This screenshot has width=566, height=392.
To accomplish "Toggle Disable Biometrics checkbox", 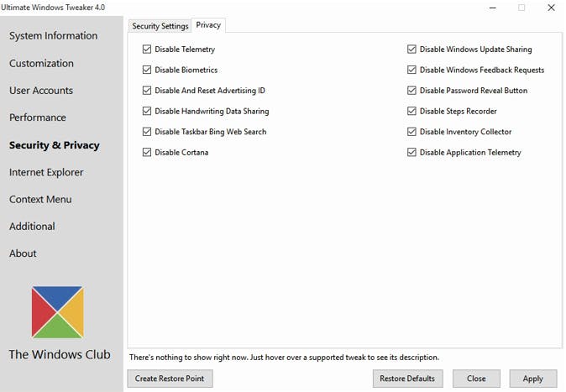I will coord(148,71).
